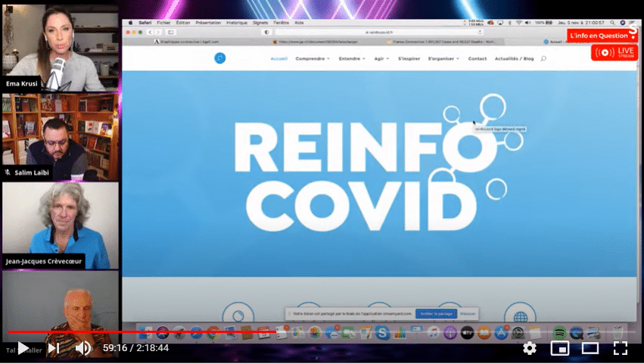The height and width of the screenshot is (364, 644).
Task: Click the privacy shield icon beside the address bar
Action: pos(267,32)
